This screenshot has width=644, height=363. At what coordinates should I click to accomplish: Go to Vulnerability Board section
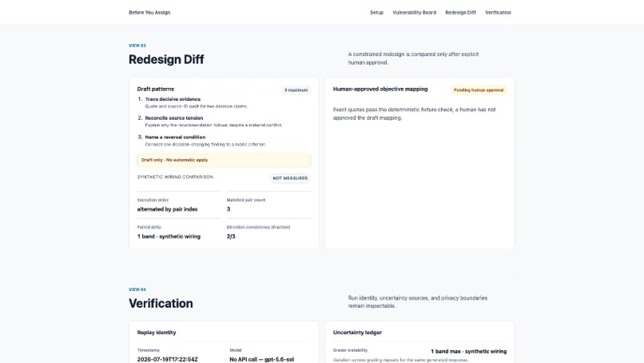pyautogui.click(x=414, y=13)
